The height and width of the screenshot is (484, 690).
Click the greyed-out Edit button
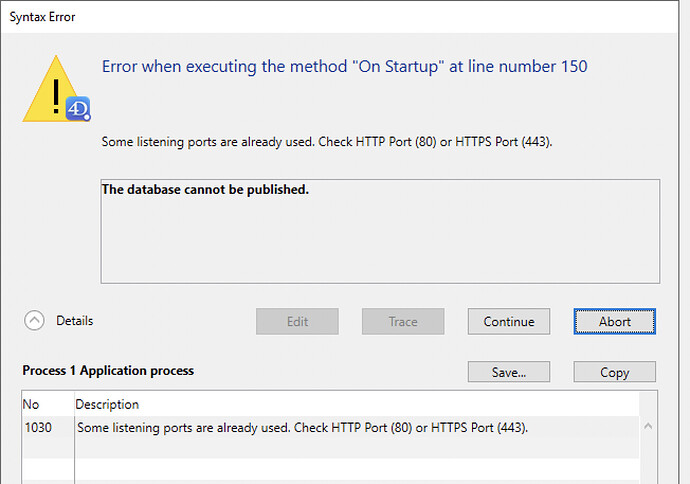click(x=297, y=321)
